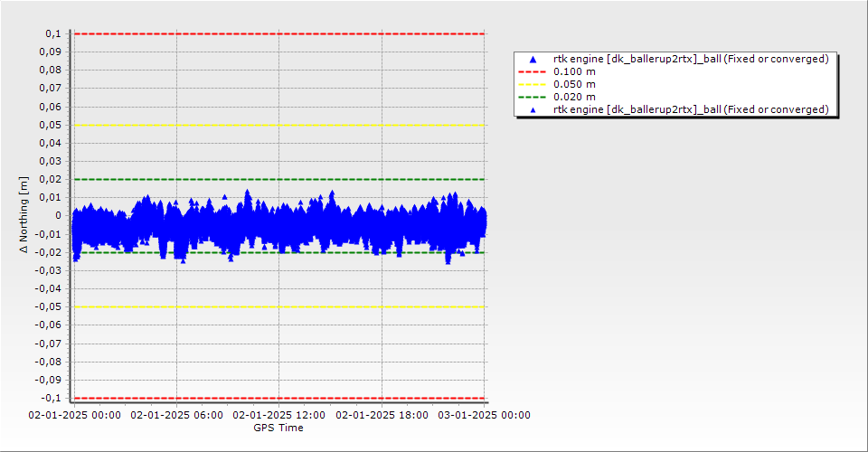868x452 pixels.
Task: Select the '0.100 m' legend label
Action: pyautogui.click(x=575, y=72)
